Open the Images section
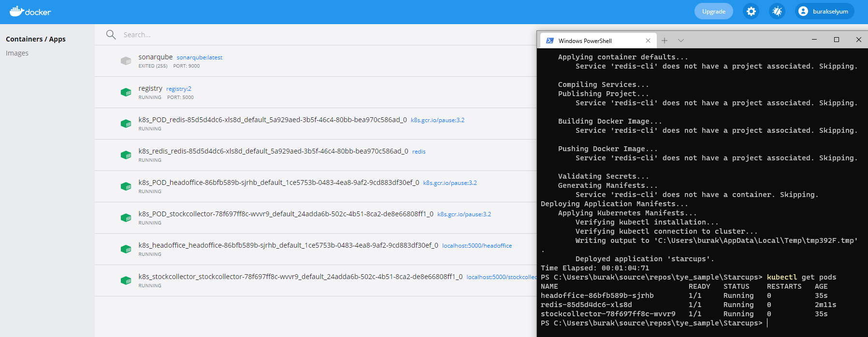This screenshot has width=868, height=337. coord(17,53)
